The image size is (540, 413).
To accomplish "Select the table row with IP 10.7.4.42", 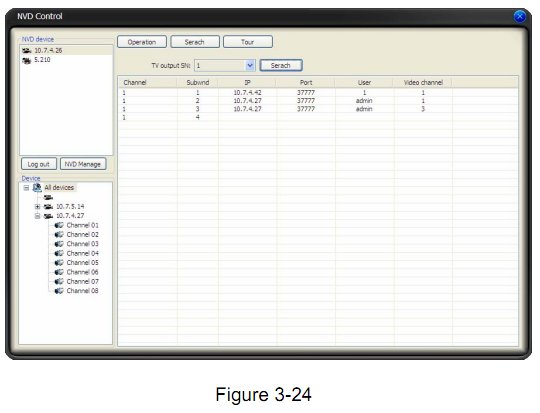I will coord(318,93).
